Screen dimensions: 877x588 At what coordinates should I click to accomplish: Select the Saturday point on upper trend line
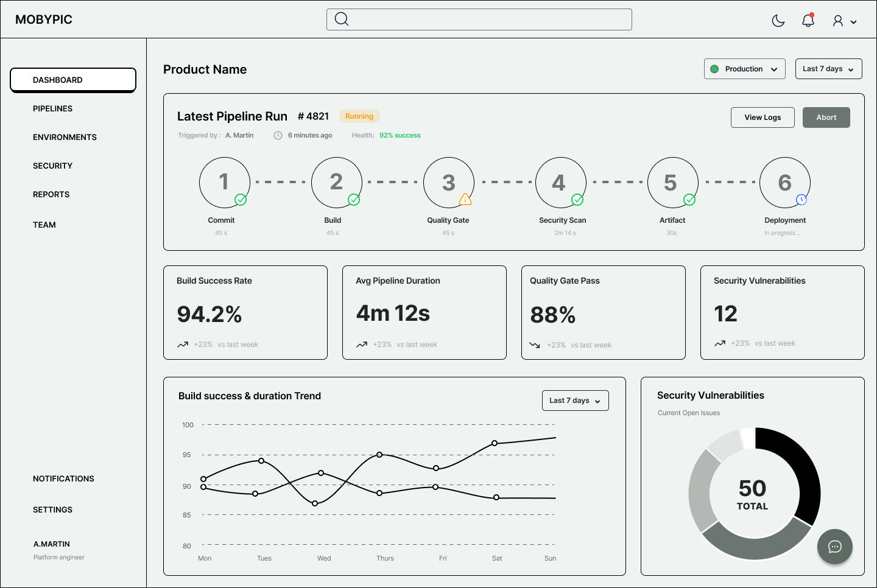click(495, 443)
